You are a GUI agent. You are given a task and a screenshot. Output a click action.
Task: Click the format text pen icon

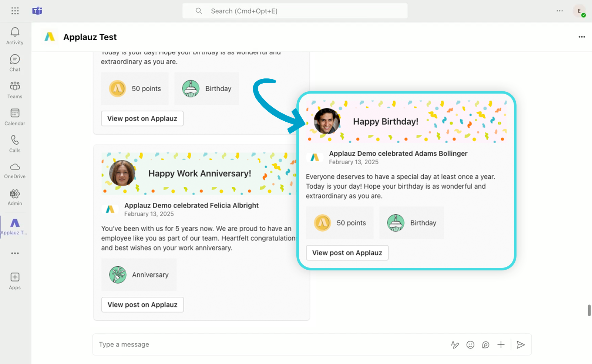pyautogui.click(x=455, y=345)
